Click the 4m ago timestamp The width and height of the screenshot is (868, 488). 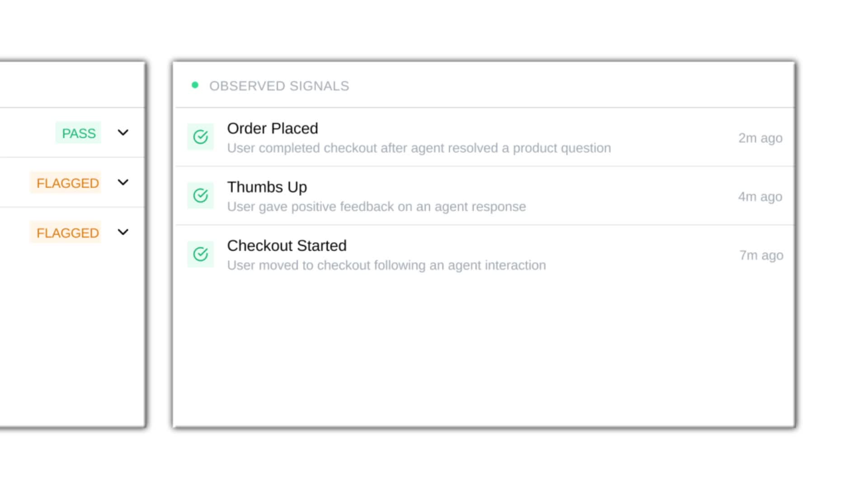click(x=760, y=197)
